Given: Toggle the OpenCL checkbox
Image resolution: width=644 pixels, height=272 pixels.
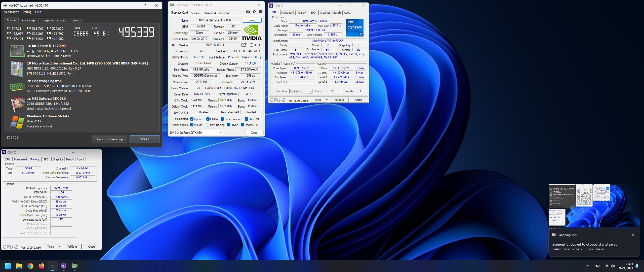Looking at the screenshot, I should pos(192,119).
